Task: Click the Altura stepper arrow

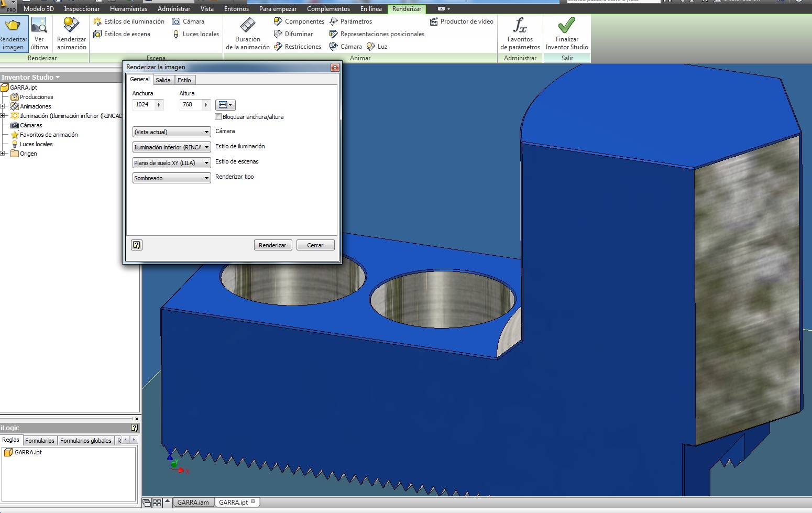Action: 206,105
